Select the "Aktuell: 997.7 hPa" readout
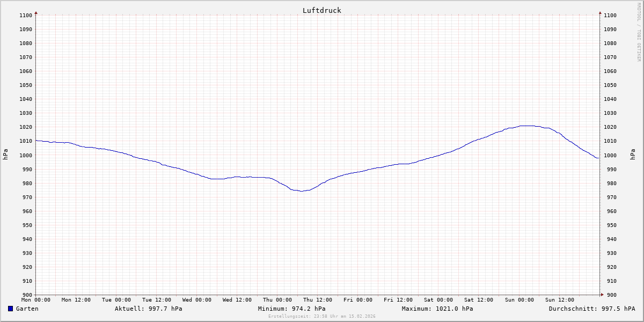The image size is (644, 322). pyautogui.click(x=148, y=309)
